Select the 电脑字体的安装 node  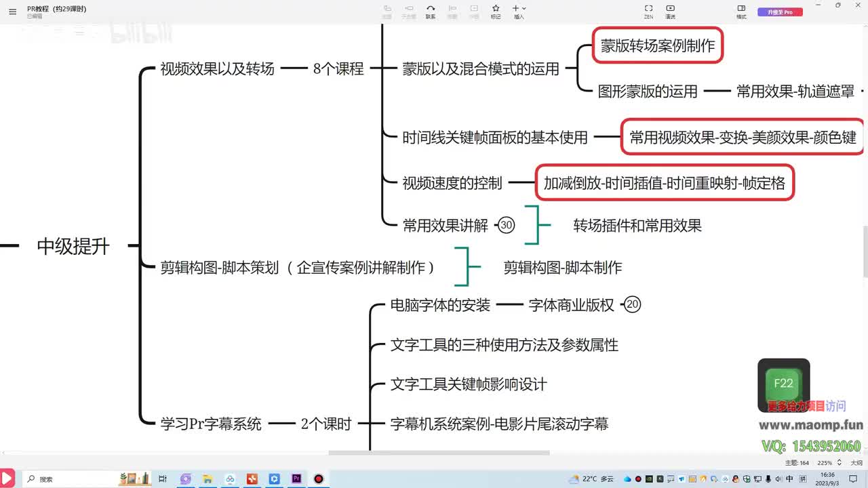[441, 305]
